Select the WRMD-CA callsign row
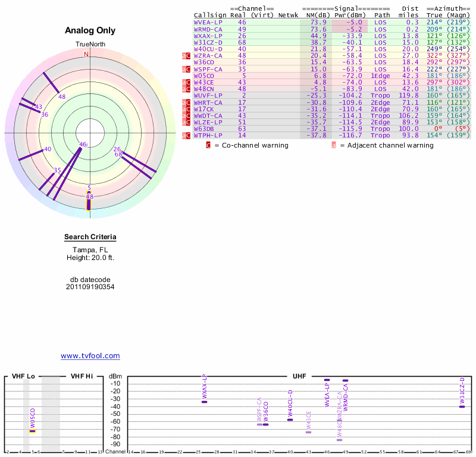Viewport: 476px width, 457px height. tap(208, 29)
